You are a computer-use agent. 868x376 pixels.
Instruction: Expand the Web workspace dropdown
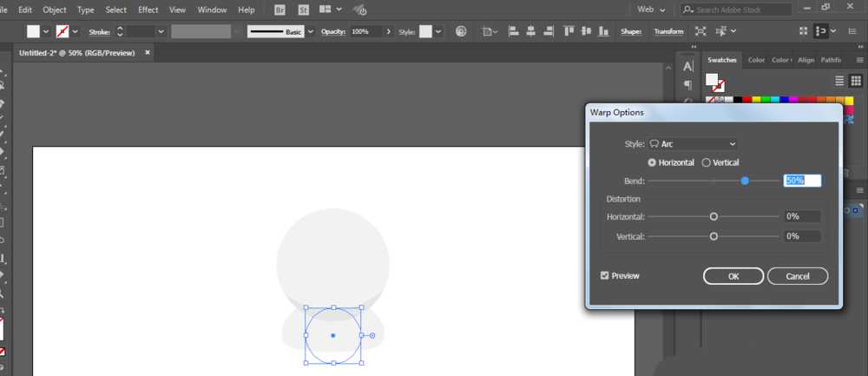click(x=651, y=10)
